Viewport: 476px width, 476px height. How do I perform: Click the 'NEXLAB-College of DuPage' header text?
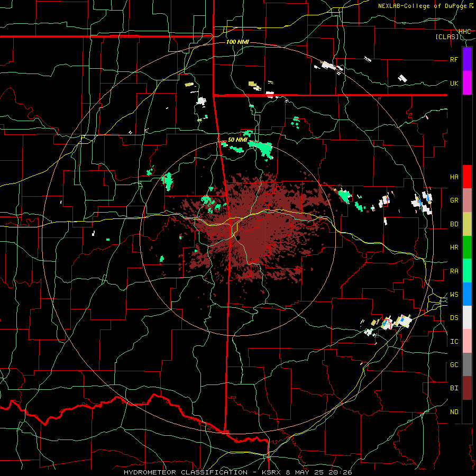point(423,6)
